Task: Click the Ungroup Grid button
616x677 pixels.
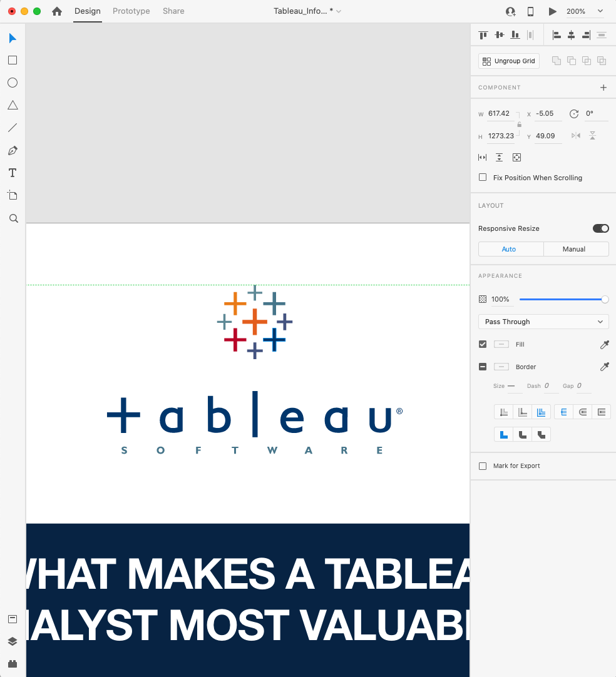Action: pyautogui.click(x=509, y=61)
